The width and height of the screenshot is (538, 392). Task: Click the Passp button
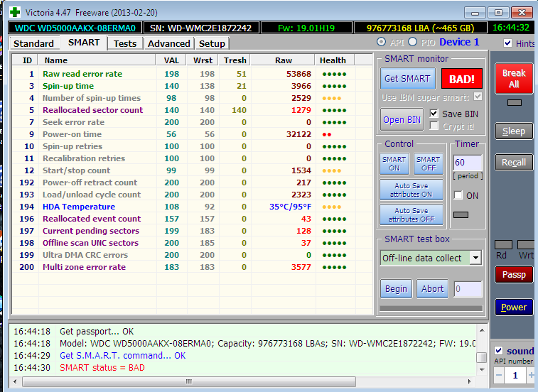514,274
